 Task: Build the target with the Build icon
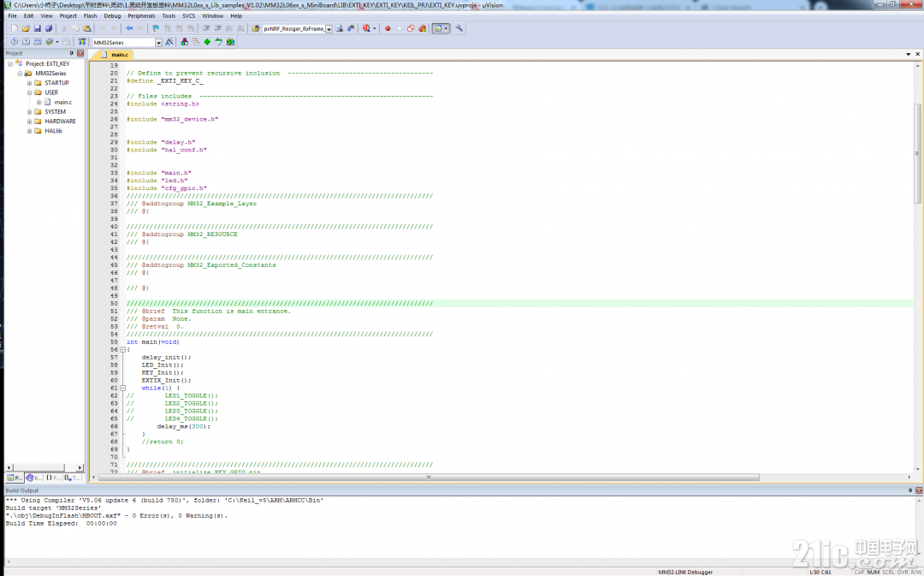[x=26, y=42]
